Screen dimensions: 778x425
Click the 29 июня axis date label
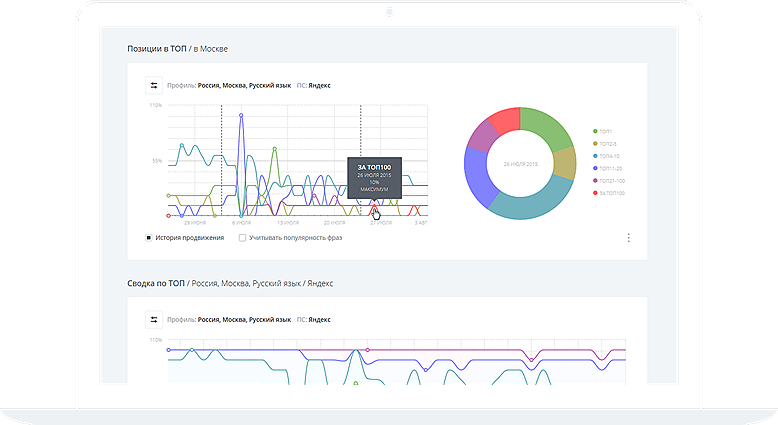pos(195,223)
